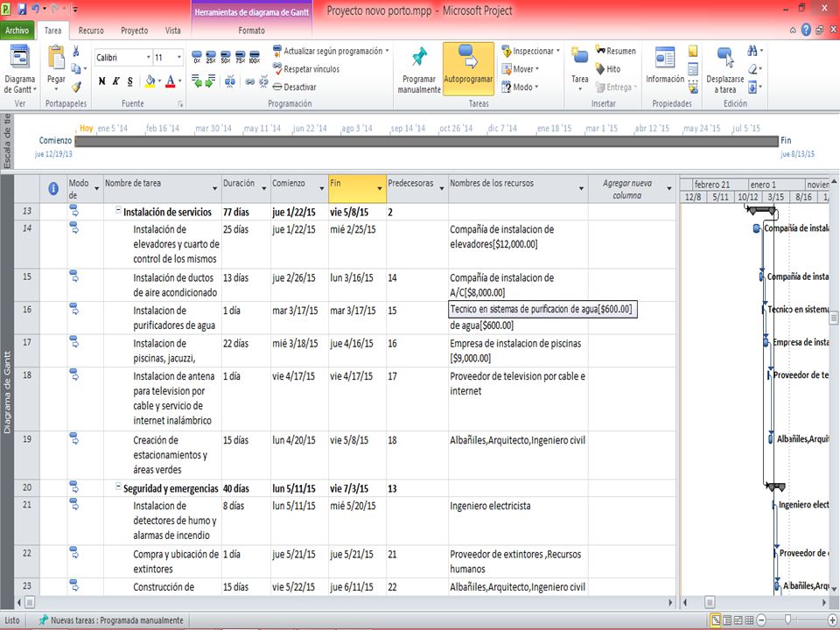Toggle bold N formatting

tap(101, 81)
